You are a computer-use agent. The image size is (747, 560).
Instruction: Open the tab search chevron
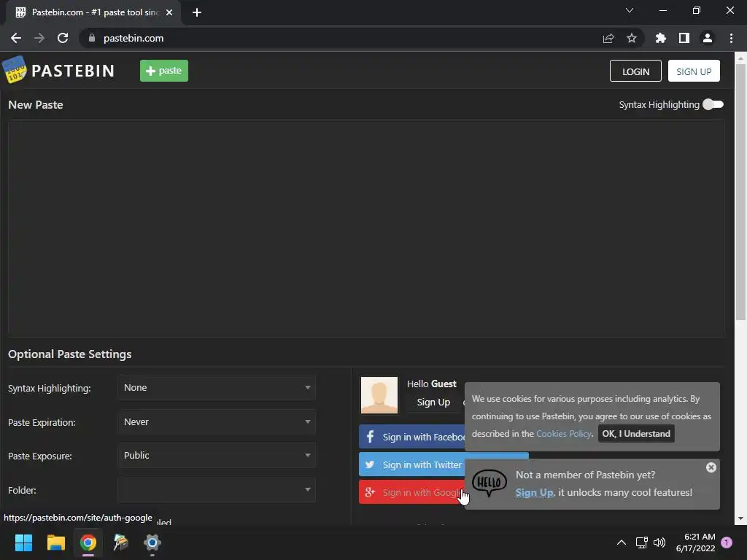(x=630, y=10)
